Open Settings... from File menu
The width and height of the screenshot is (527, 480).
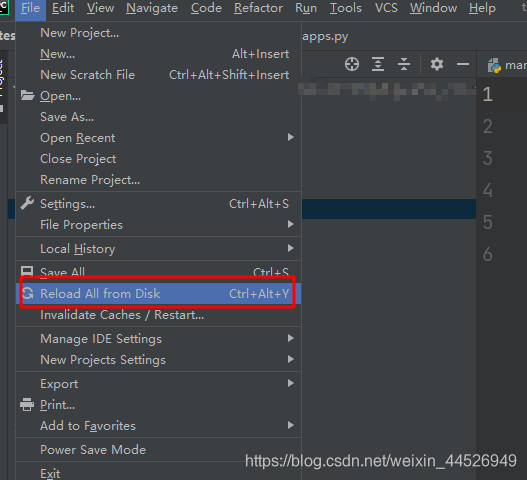click(158, 204)
